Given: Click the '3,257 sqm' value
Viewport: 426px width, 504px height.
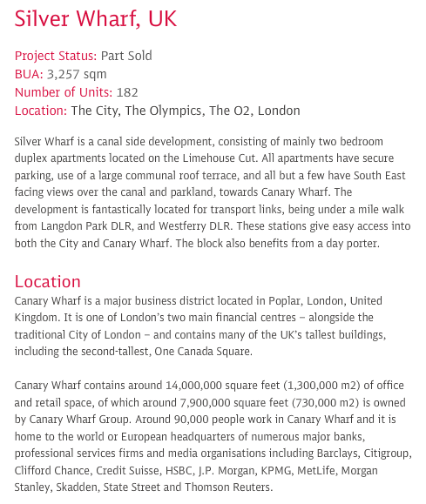Looking at the screenshot, I should coord(77,75).
